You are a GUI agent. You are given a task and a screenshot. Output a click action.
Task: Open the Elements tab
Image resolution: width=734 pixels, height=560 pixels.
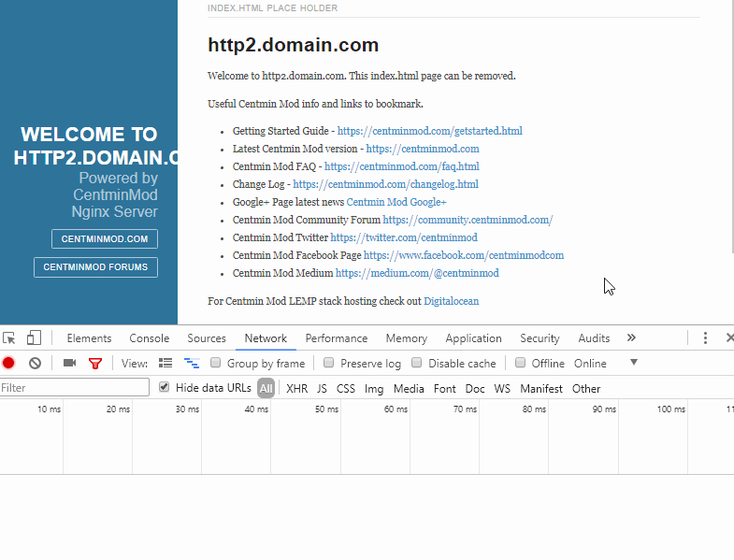89,338
